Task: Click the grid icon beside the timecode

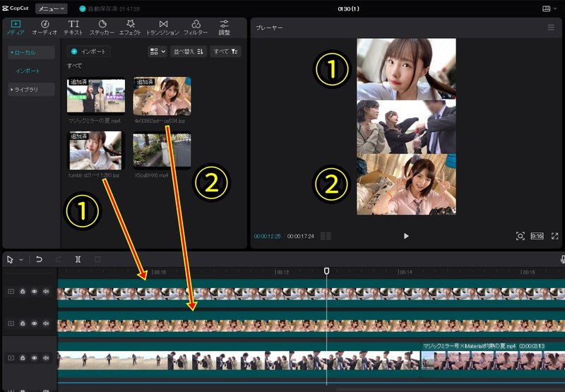Action: 326,236
